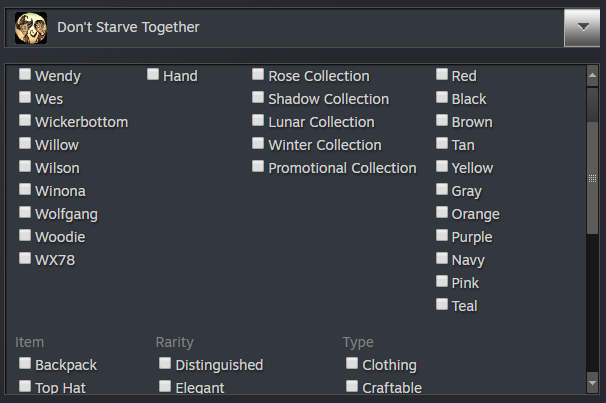606x403 pixels.
Task: Click the scroll down arrow of the scrollbar
Action: [592, 385]
